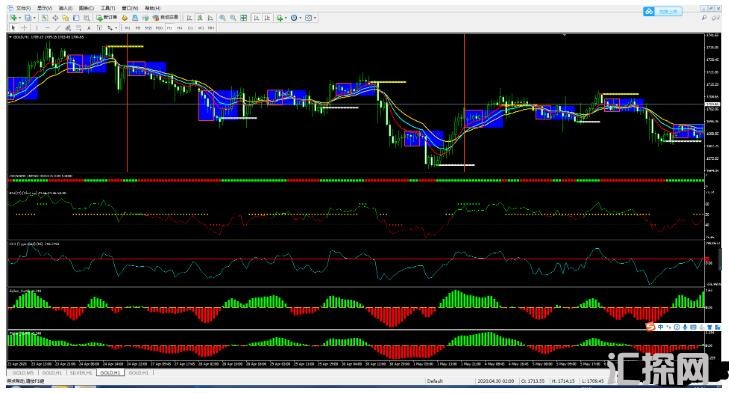Open the Navigator panel icon
Viewport: 729px width, 393px height.
pyautogui.click(x=66, y=18)
